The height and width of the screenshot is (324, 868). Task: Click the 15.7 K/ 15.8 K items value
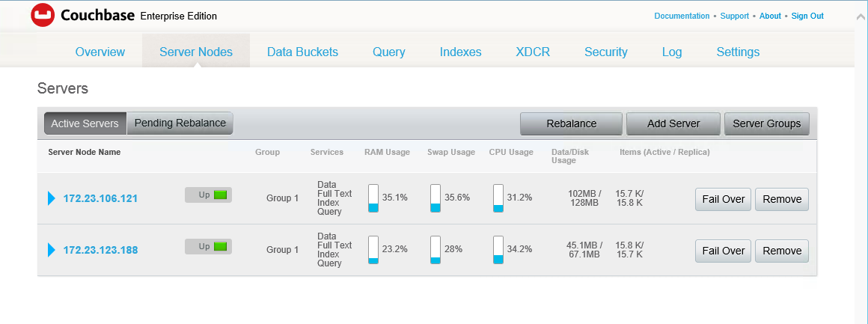(x=629, y=198)
